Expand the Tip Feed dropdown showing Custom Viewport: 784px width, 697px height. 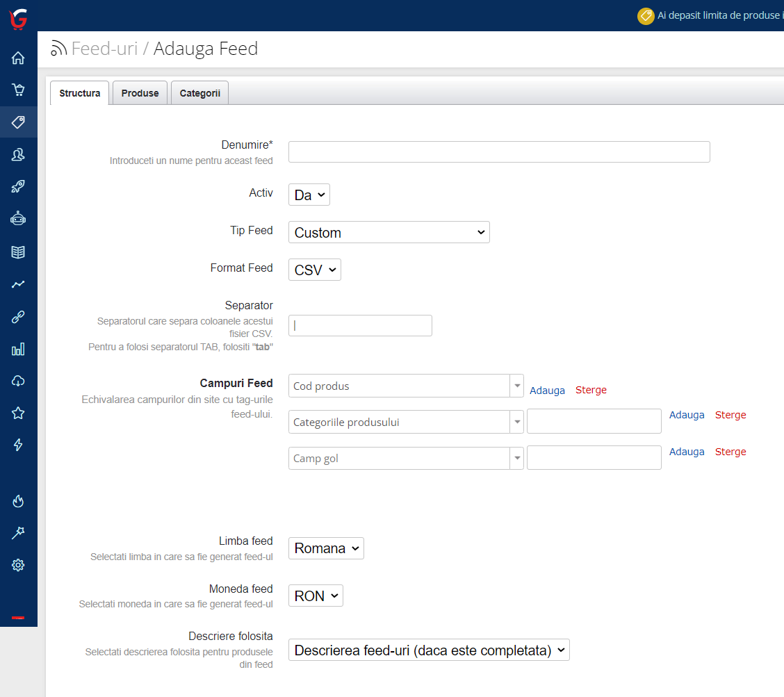coord(389,233)
